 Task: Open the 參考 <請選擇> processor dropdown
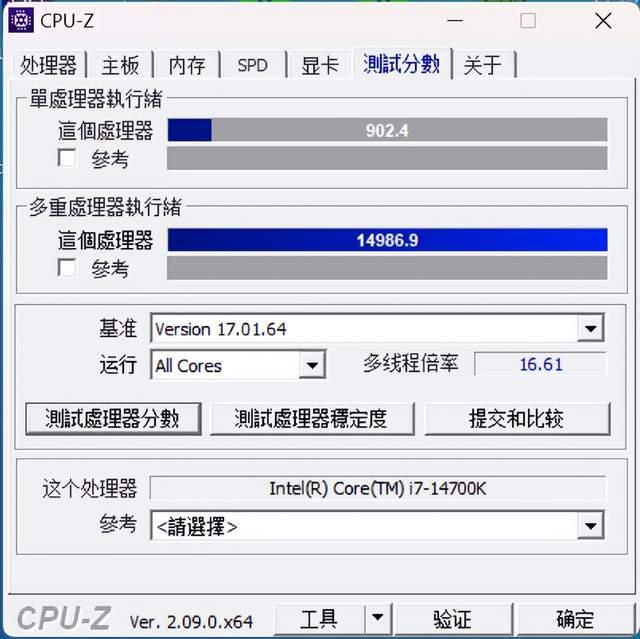(590, 525)
